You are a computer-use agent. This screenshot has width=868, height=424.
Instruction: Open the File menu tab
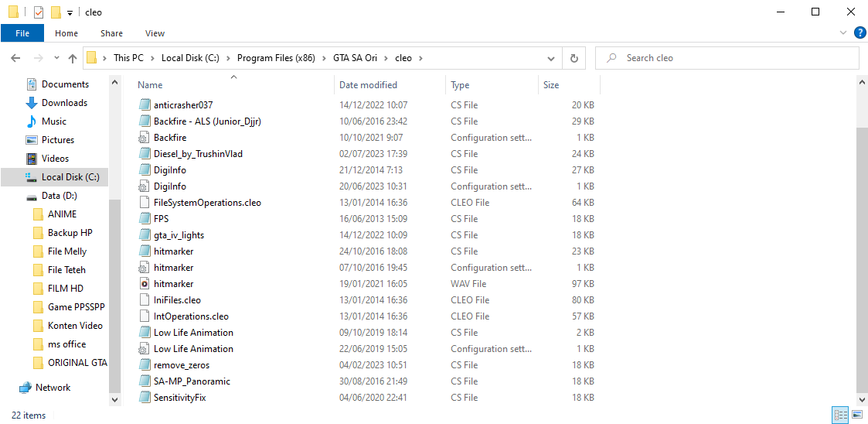(22, 33)
